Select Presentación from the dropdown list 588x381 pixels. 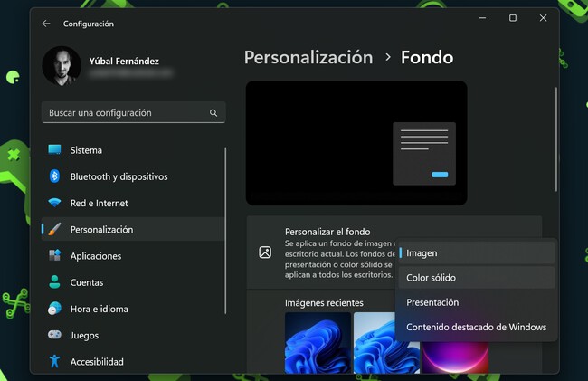coord(432,302)
